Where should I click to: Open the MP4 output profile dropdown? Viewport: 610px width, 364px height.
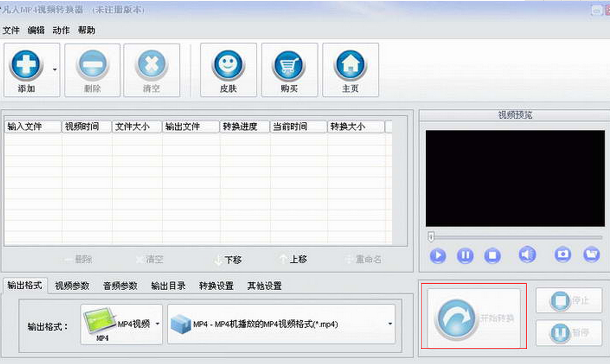pyautogui.click(x=390, y=324)
